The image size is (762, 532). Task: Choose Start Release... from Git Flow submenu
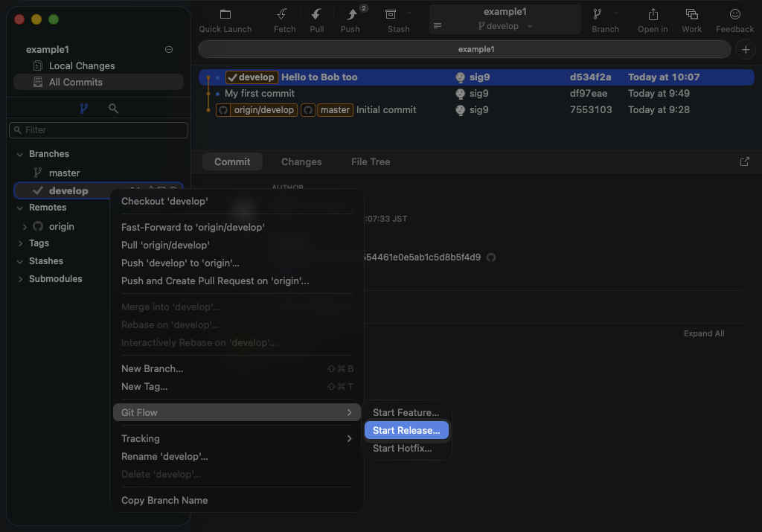[406, 430]
